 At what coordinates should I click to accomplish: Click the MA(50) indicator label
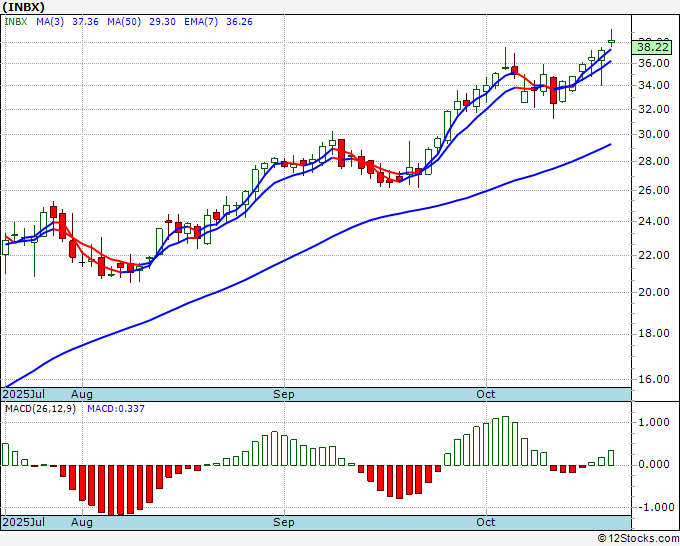124,22
